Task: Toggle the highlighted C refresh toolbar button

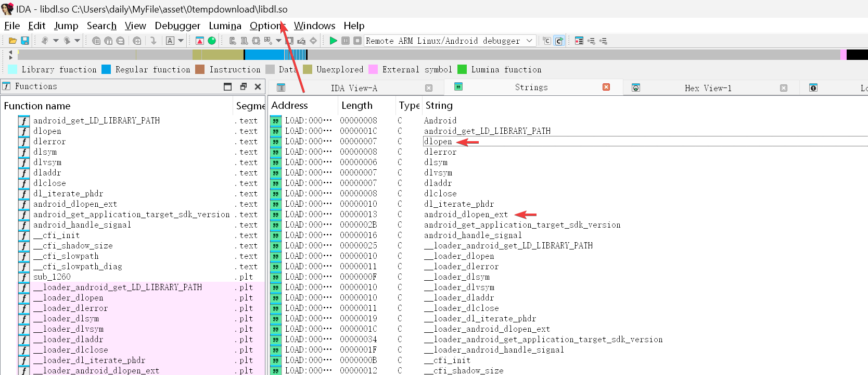Action: (x=559, y=41)
